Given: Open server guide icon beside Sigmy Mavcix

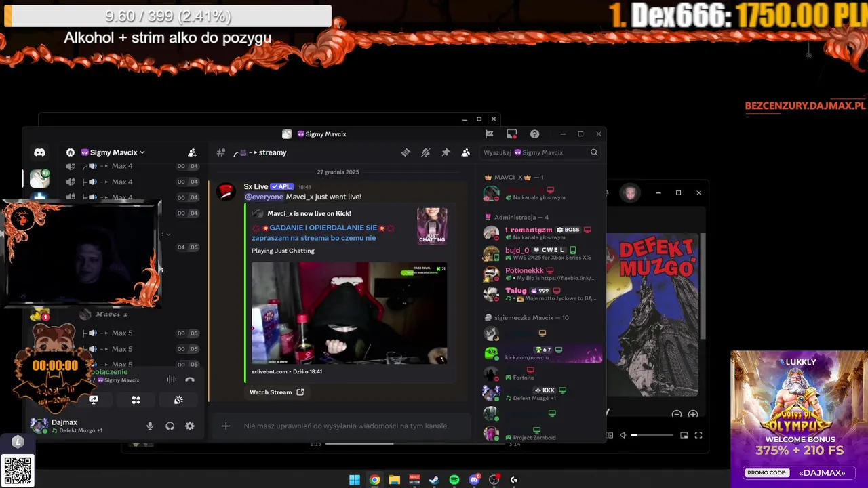Looking at the screenshot, I should coord(71,152).
